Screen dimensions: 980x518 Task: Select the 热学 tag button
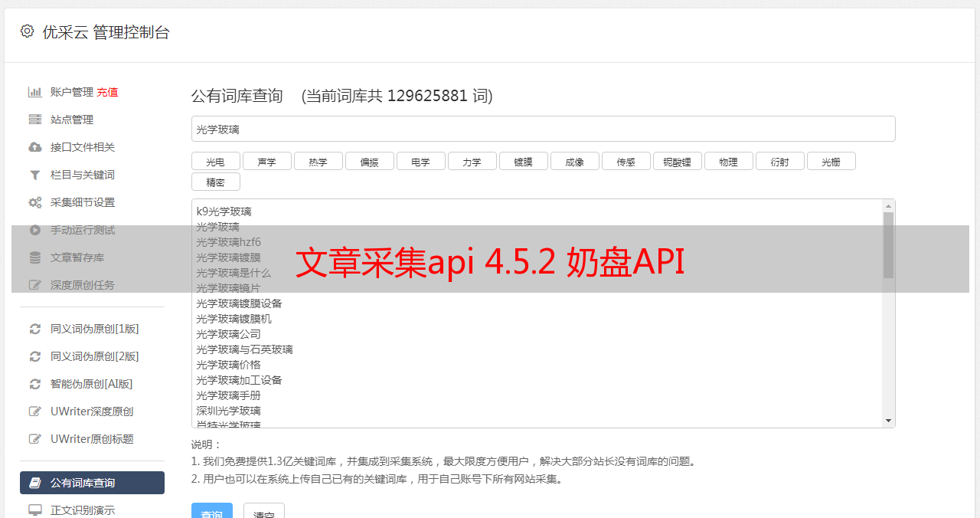[x=318, y=161]
